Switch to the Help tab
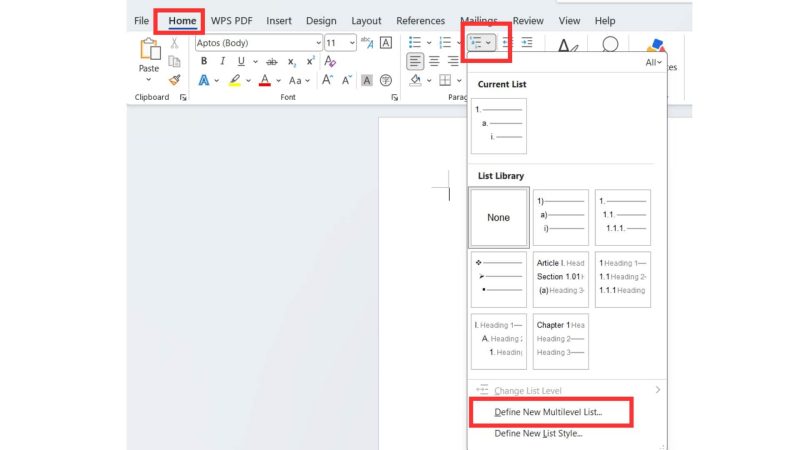Viewport: 800px width, 450px height. pos(605,21)
